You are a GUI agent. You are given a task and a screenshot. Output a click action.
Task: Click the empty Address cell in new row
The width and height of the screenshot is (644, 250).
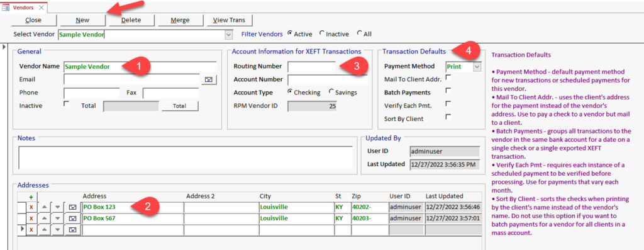133,230
